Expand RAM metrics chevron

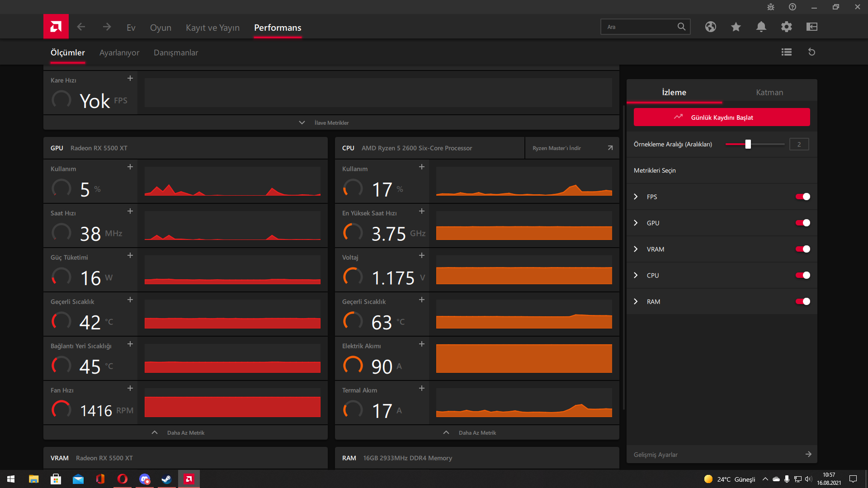(636, 301)
